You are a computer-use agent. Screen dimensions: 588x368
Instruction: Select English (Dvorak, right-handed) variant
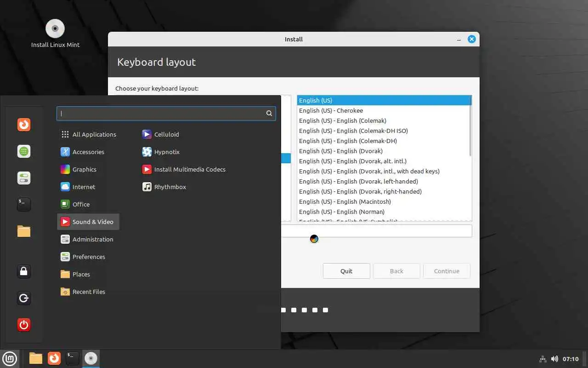[x=384, y=191]
